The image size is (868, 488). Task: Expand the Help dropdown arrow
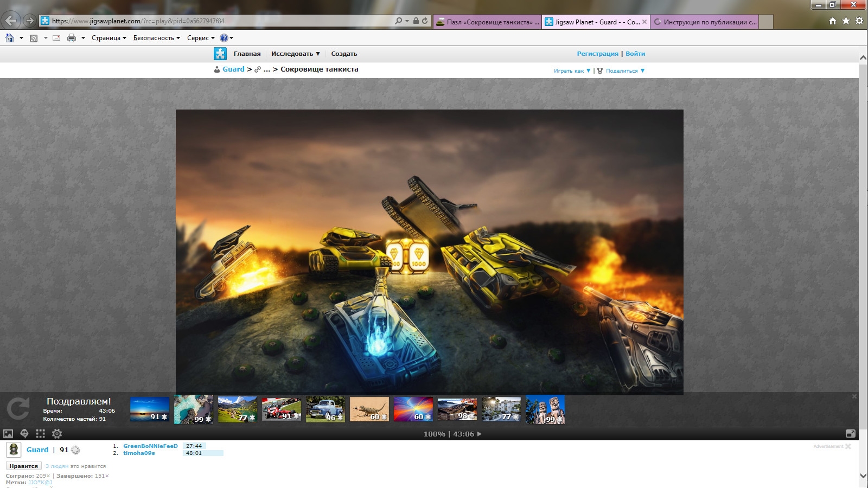231,38
